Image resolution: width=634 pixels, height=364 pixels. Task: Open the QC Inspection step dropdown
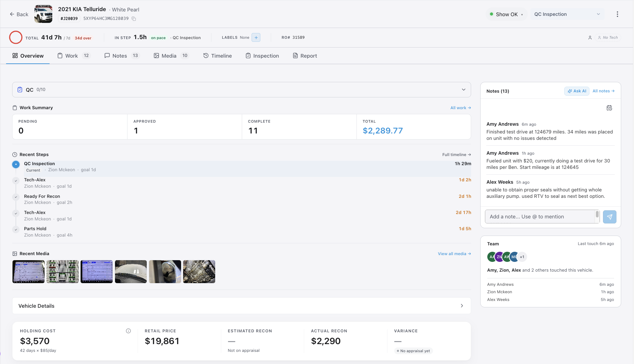click(568, 14)
